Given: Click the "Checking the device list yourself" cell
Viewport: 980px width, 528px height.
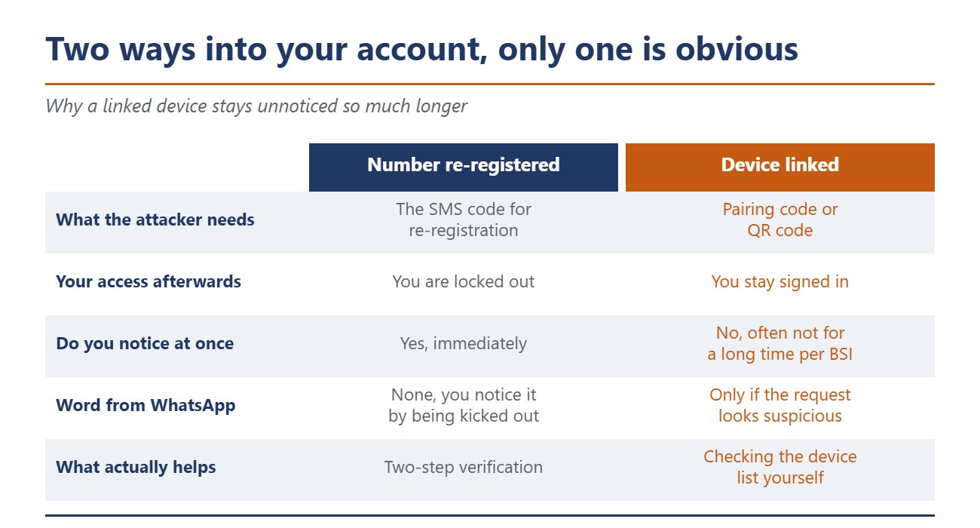Looking at the screenshot, I should [x=780, y=468].
